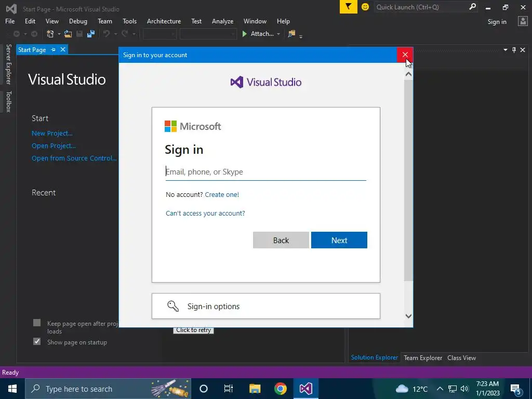Click the Save All toolbar icon

90,34
